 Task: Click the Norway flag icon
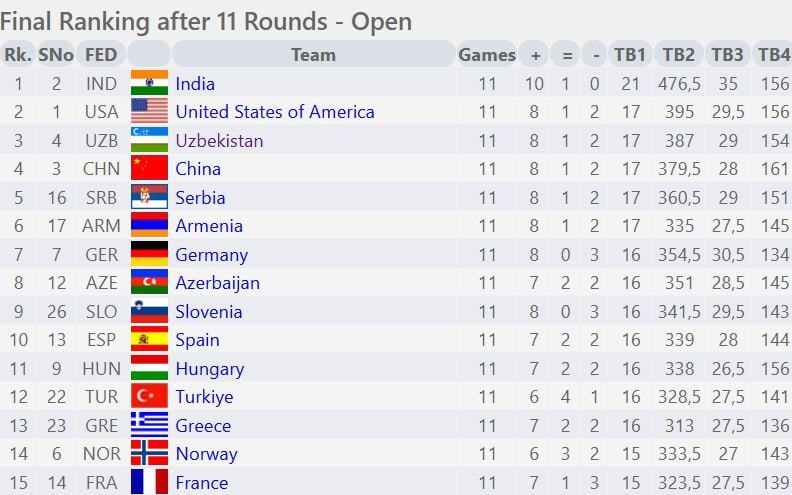pos(149,454)
